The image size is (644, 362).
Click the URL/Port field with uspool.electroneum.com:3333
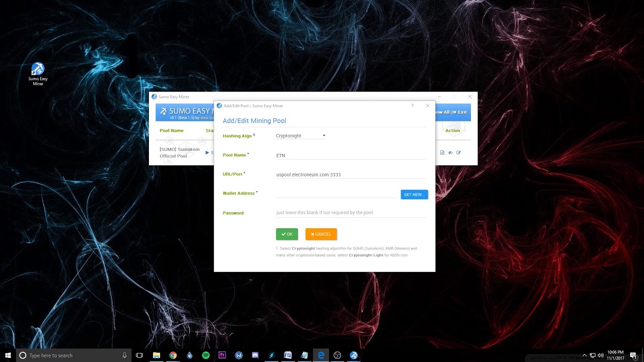click(x=351, y=174)
